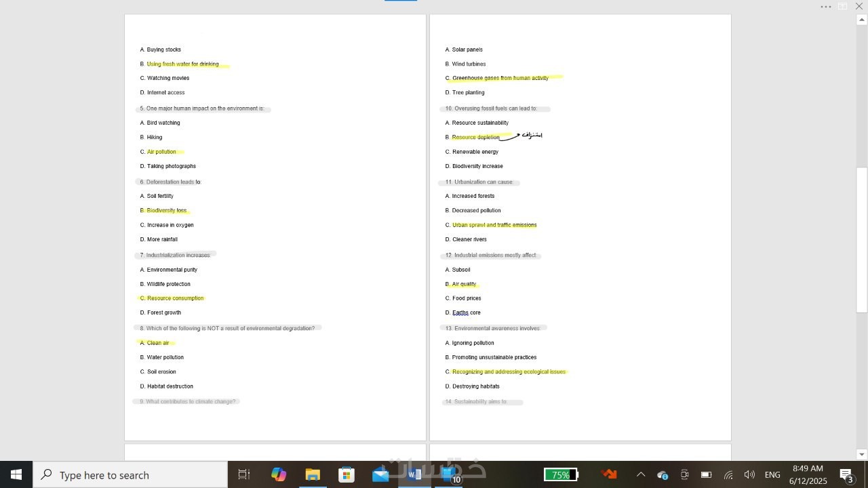The image size is (868, 488).
Task: Click question '5. One major human impact on the environment is:'
Action: tap(202, 108)
